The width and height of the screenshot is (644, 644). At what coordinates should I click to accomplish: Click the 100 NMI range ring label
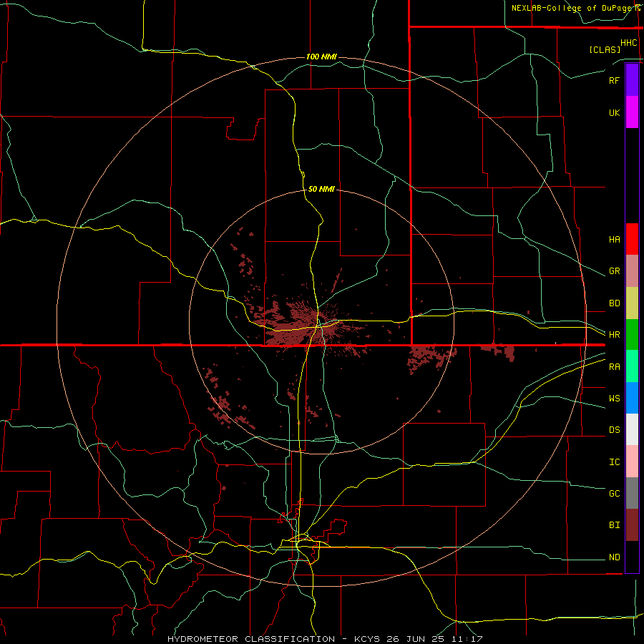(x=321, y=57)
